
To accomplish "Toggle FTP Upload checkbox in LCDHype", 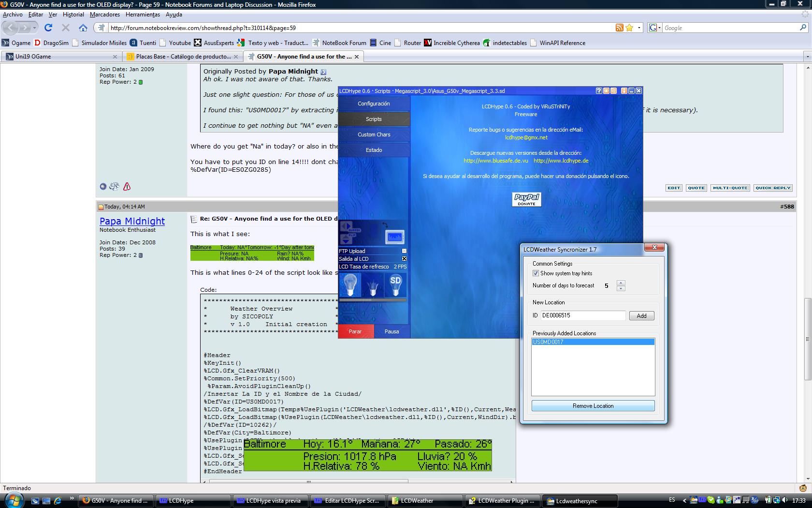I will (405, 251).
